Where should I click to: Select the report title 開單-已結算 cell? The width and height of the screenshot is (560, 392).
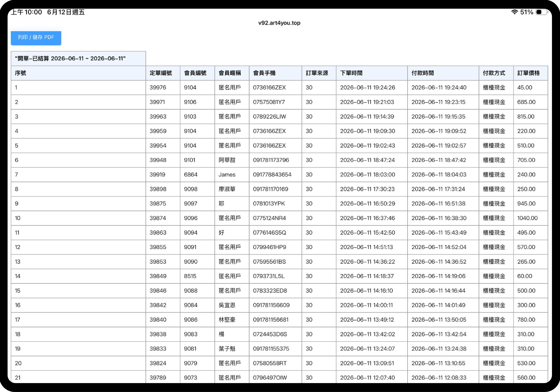78,59
